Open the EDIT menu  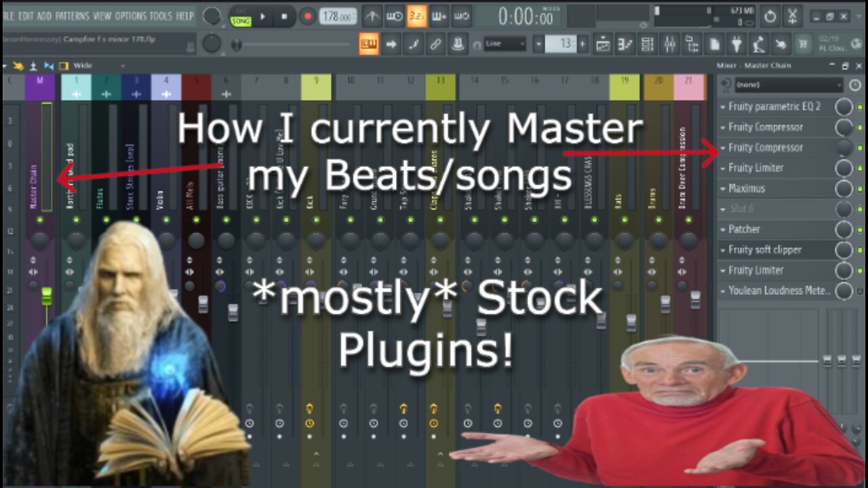pyautogui.click(x=26, y=16)
